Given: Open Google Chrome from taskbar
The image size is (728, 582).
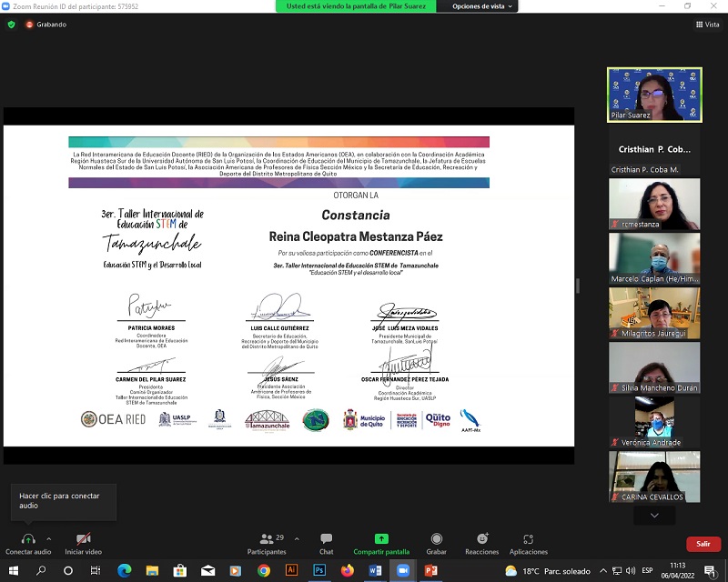Looking at the screenshot, I should click(x=264, y=570).
